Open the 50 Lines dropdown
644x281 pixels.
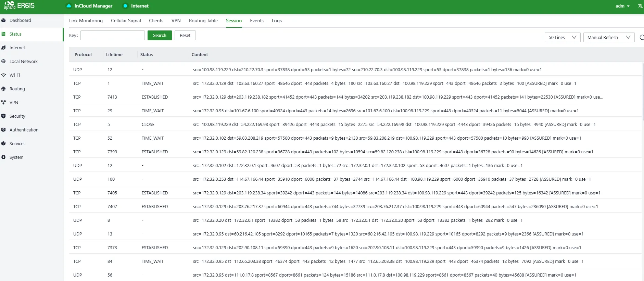pos(563,37)
